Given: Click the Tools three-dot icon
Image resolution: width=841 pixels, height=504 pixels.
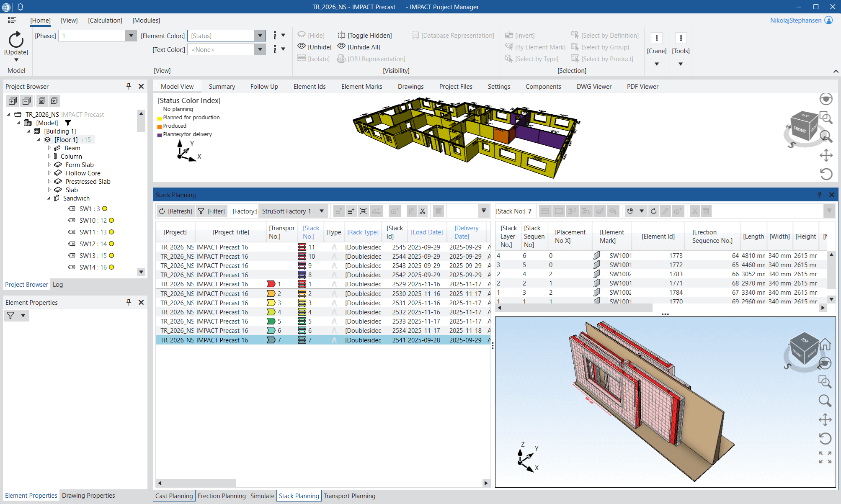Looking at the screenshot, I should 681,38.
